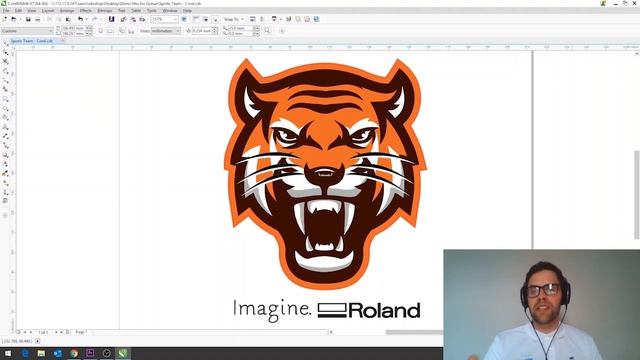Open the Effects menu
This screenshot has height=360, width=640.
[x=86, y=11]
